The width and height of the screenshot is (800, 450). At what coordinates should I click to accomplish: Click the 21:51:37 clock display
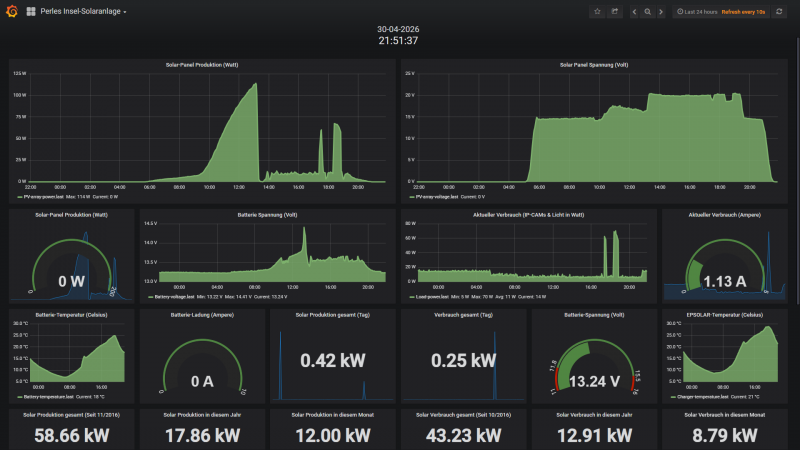coord(398,41)
